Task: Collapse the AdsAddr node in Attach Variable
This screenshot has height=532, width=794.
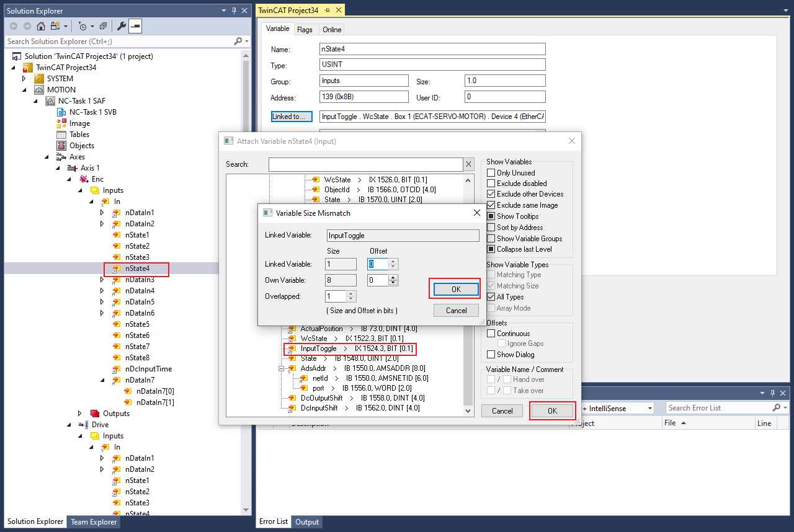Action: (x=282, y=368)
